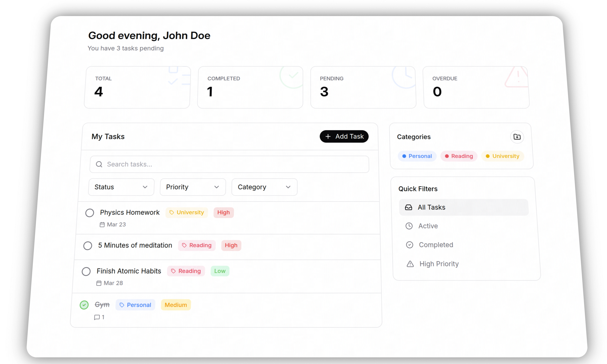Click the check-circle icon next to Completed
Screen dimensions: 607x364
pyautogui.click(x=409, y=245)
